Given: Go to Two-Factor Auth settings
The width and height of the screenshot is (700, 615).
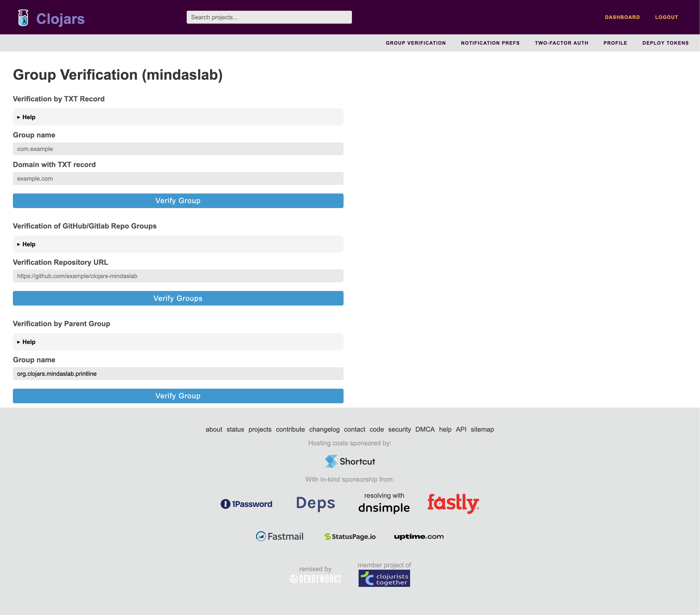Looking at the screenshot, I should (x=561, y=43).
